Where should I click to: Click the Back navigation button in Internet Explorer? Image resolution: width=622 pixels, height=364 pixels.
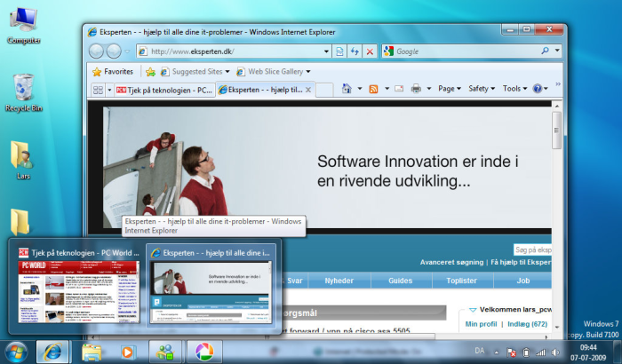(x=96, y=51)
